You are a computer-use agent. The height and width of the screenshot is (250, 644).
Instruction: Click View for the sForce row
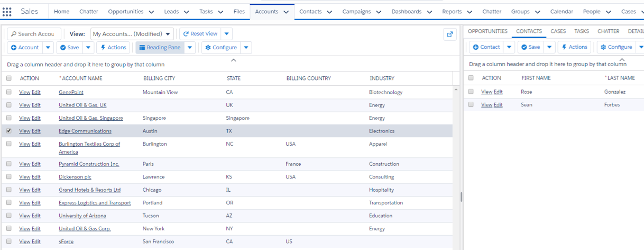(24, 242)
